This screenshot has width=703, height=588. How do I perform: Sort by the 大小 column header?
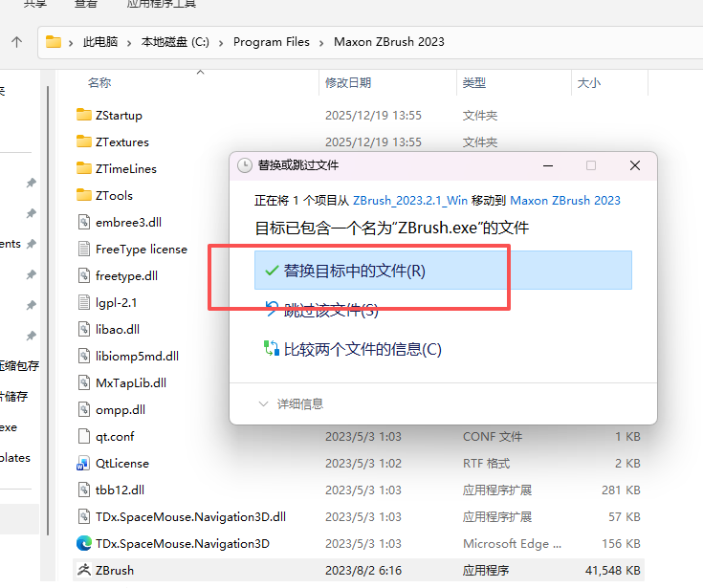588,82
